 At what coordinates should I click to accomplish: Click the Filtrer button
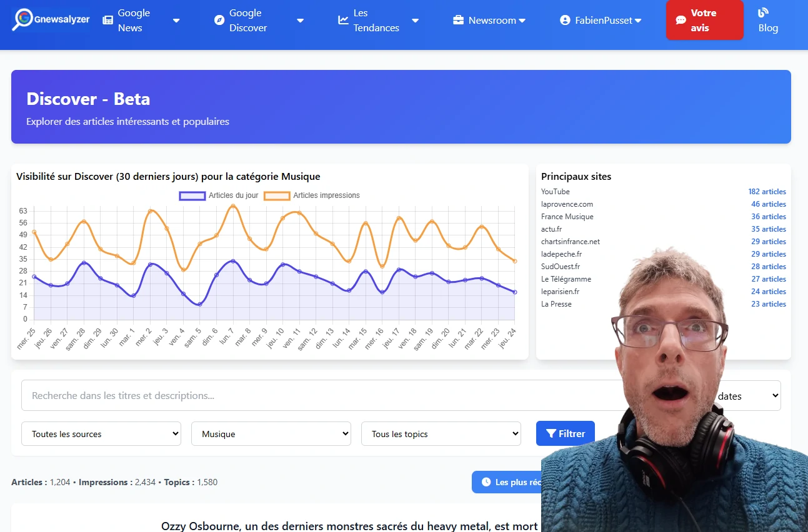point(566,433)
